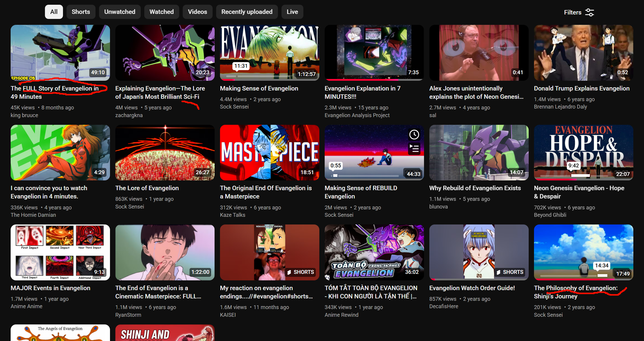The image size is (644, 341).
Task: Select the All chip
Action: pyautogui.click(x=54, y=12)
